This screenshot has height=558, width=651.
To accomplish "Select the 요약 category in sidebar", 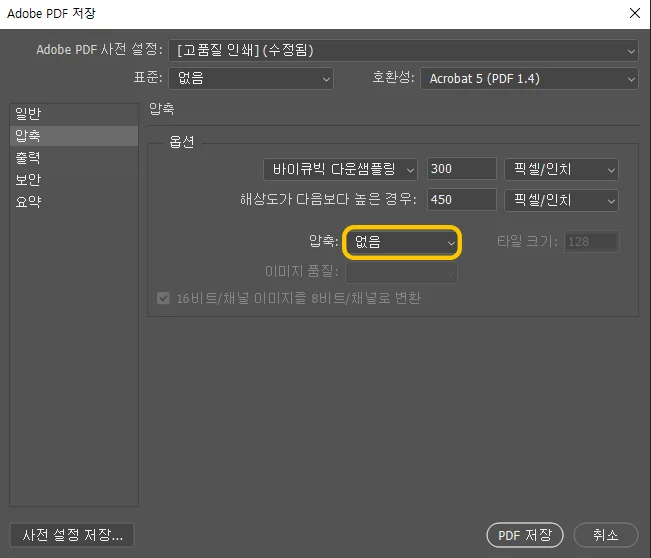I will [74, 202].
